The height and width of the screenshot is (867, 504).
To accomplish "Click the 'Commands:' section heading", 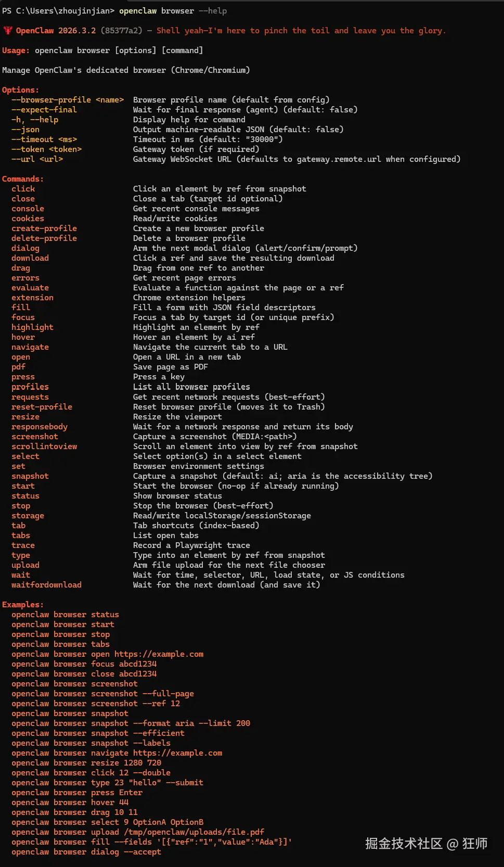I will 23,179.
